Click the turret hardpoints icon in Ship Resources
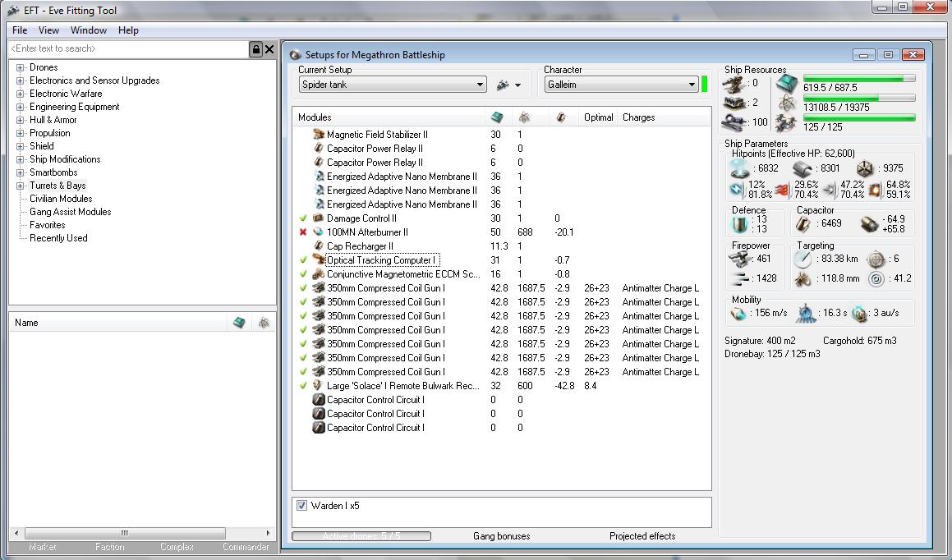This screenshot has width=952, height=560. coord(733,83)
